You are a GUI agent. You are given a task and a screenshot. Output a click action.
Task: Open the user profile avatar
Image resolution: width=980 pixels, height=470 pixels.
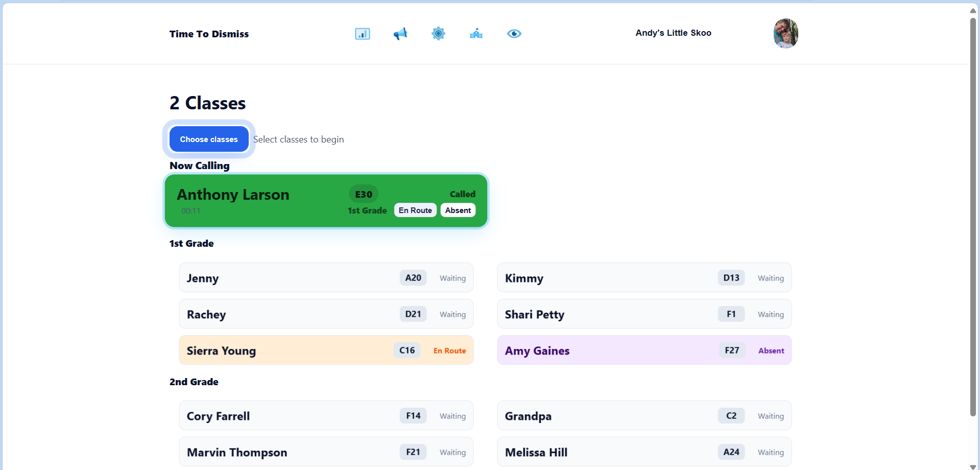point(785,34)
